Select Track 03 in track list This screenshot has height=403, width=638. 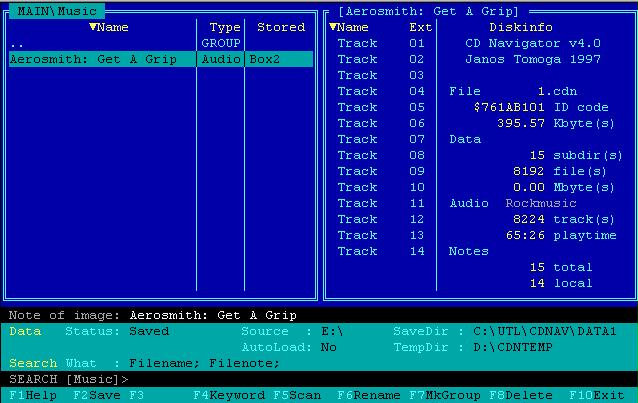click(x=381, y=75)
